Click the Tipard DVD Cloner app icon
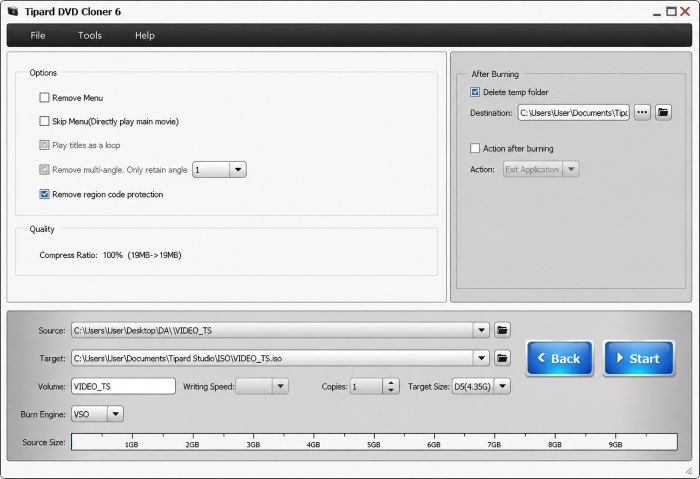The image size is (700, 479). 13,11
